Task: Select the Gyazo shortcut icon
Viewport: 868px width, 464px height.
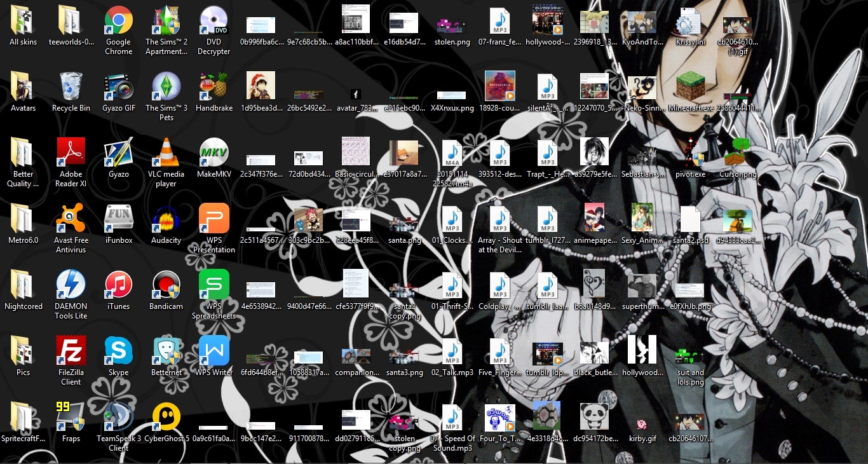Action: click(x=119, y=153)
